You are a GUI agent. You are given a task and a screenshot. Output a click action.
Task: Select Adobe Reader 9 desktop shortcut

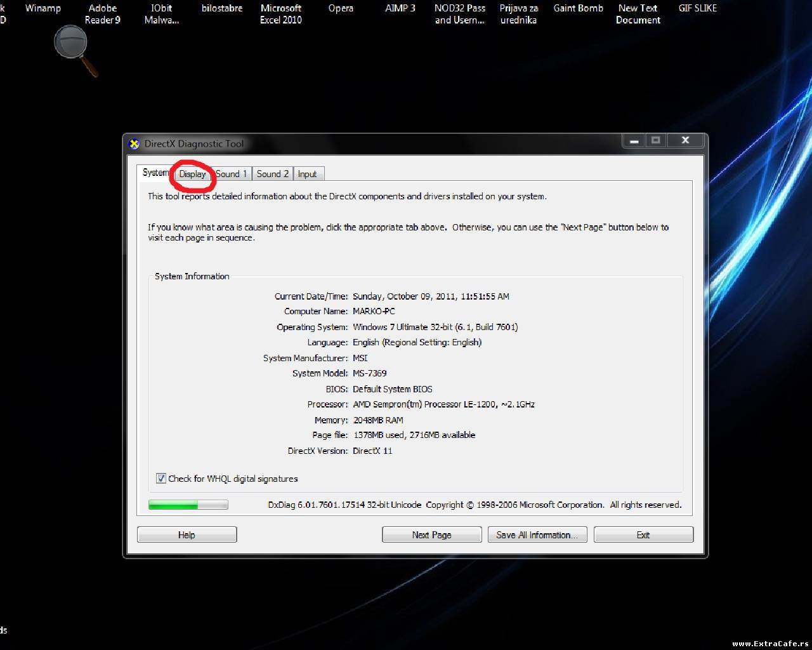click(x=103, y=14)
